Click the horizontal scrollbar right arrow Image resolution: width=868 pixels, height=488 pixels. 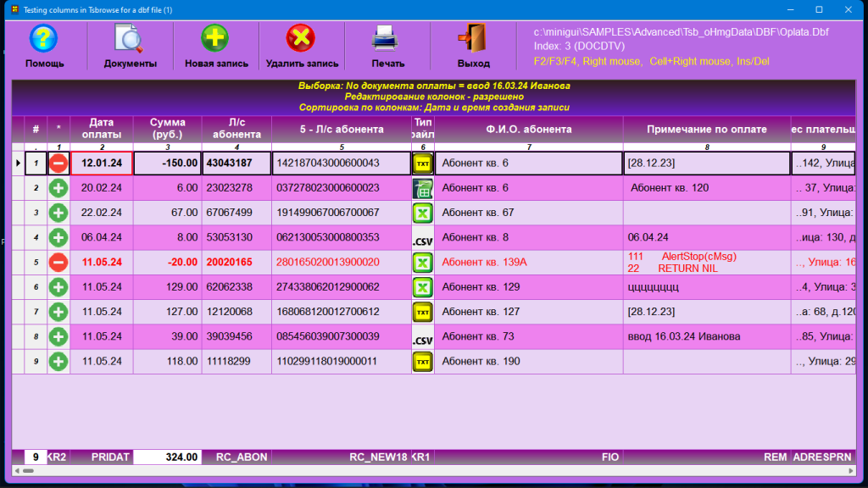(851, 471)
